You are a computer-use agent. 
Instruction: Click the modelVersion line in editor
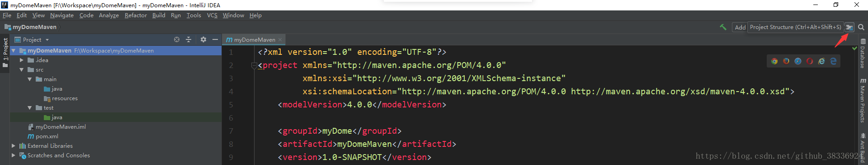click(x=362, y=105)
